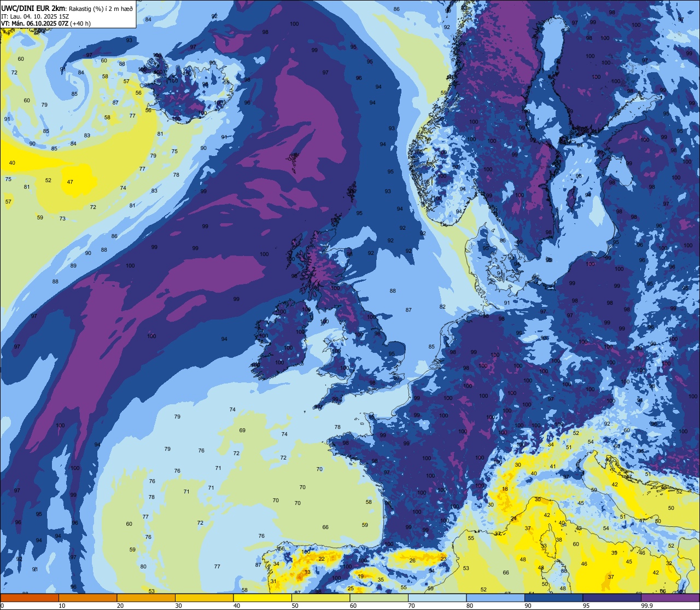Pick the pale blue 70–80% legend swatch

point(437,597)
